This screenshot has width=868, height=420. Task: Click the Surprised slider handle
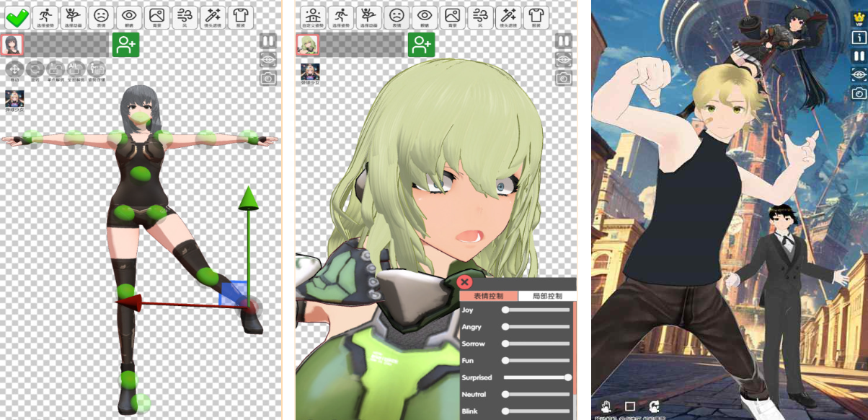(x=568, y=377)
